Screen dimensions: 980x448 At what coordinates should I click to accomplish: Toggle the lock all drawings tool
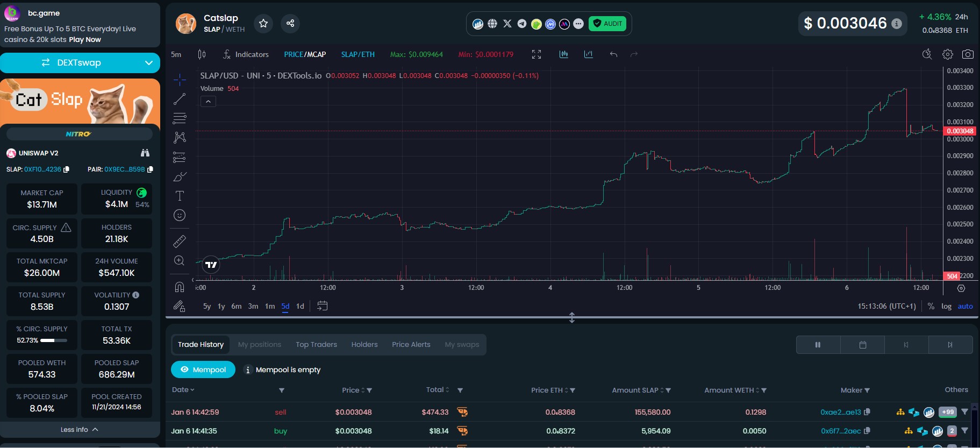pos(180,306)
